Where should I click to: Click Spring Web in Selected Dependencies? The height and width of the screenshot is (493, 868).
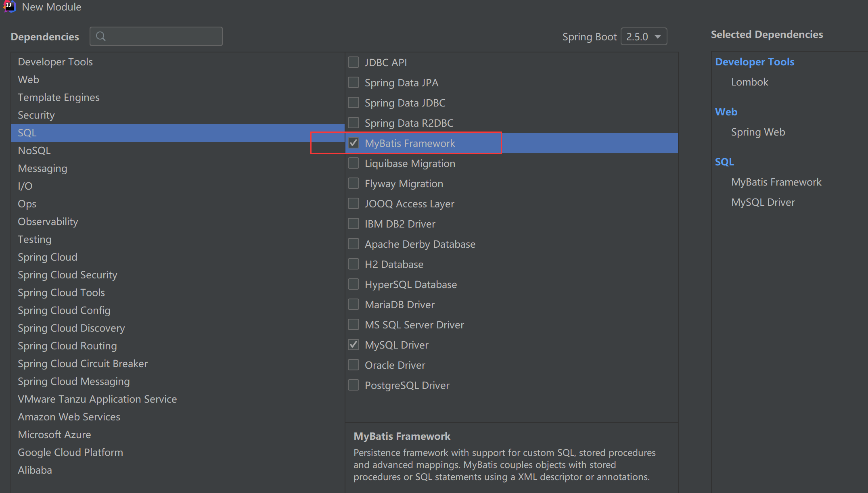point(758,132)
